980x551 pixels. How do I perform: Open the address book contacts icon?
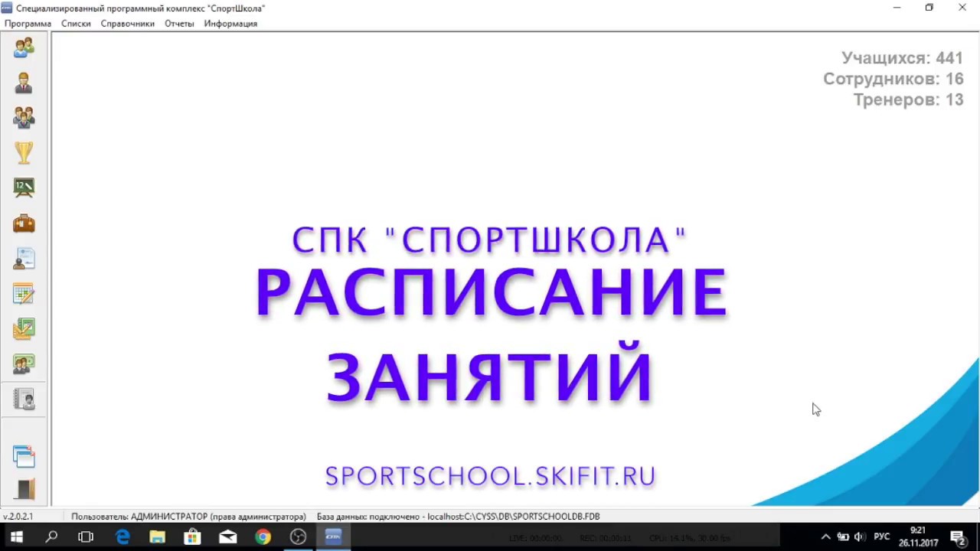(24, 399)
